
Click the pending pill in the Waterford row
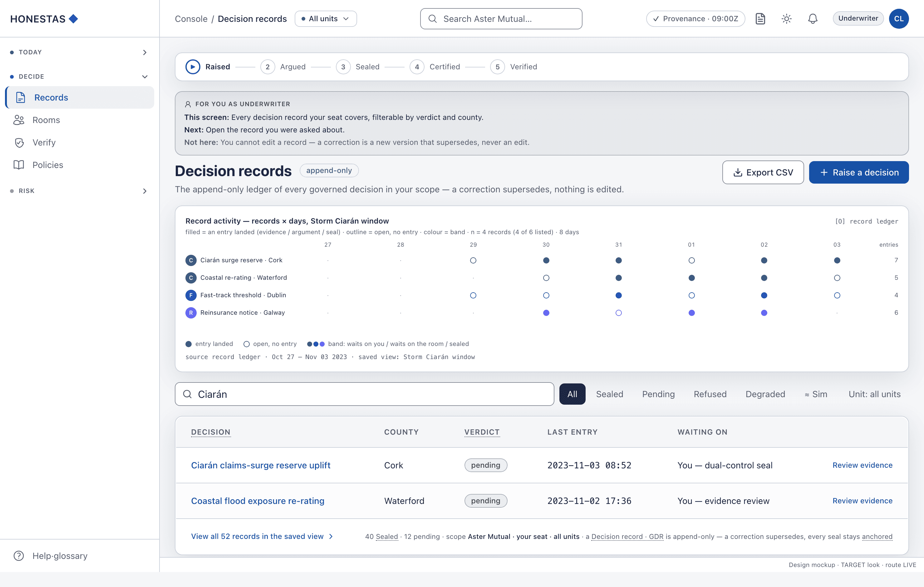tap(485, 501)
